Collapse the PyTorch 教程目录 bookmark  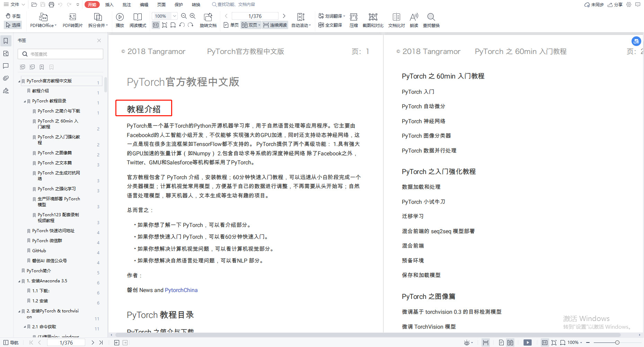coord(25,101)
